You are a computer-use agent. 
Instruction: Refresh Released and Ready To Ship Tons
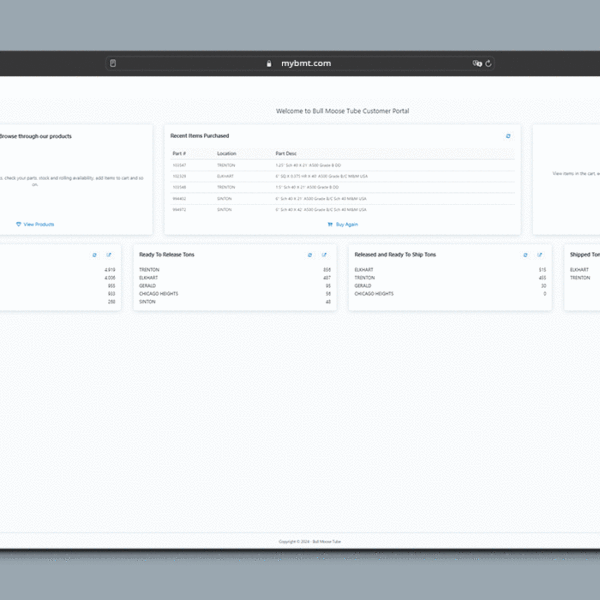click(x=526, y=255)
